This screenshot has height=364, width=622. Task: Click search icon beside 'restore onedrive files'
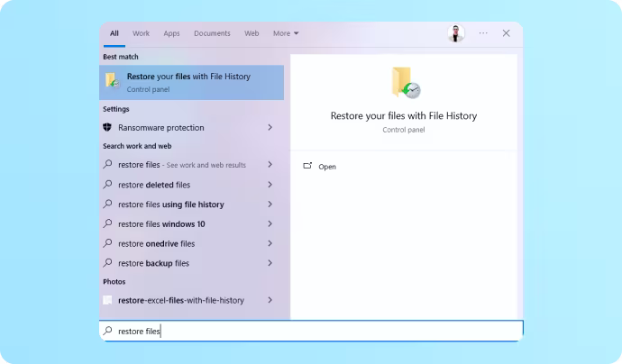pos(107,243)
